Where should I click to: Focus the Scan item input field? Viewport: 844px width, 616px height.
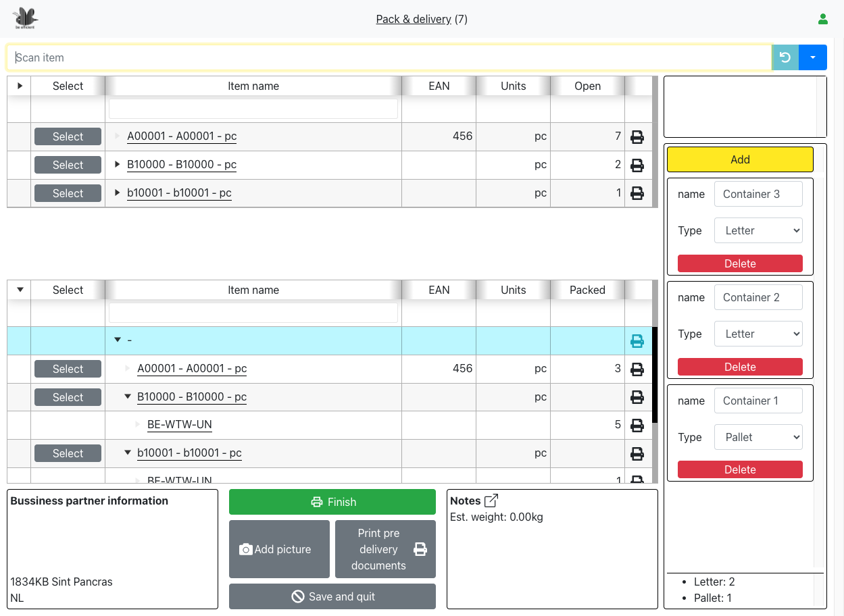[x=389, y=58]
